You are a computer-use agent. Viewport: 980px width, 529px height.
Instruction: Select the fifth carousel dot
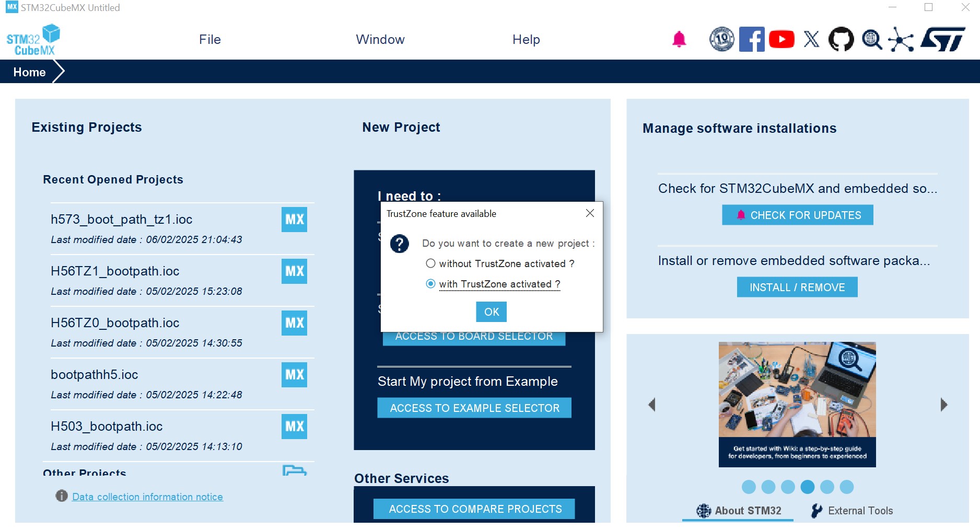[827, 487]
